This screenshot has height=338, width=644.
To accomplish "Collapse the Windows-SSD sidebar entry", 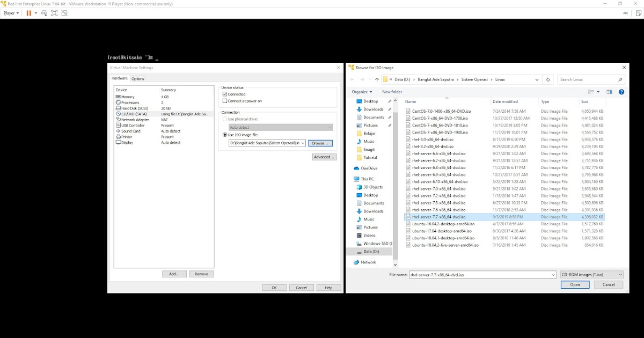I will tap(355, 243).
